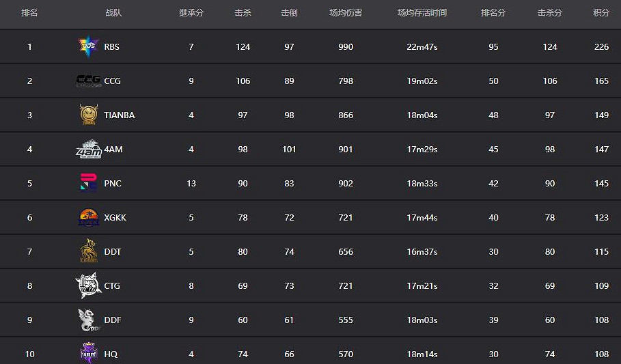Click the 继承分 column header
The image size is (621, 364).
(x=191, y=13)
